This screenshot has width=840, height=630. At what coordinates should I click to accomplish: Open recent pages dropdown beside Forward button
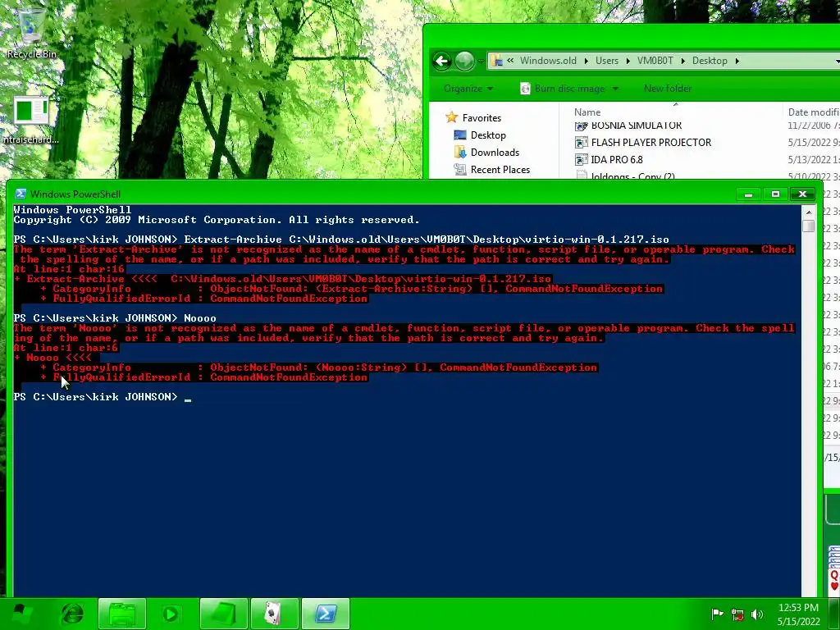(x=481, y=62)
